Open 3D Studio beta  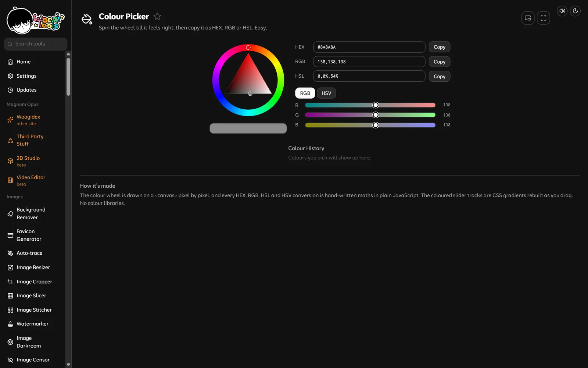click(x=28, y=161)
